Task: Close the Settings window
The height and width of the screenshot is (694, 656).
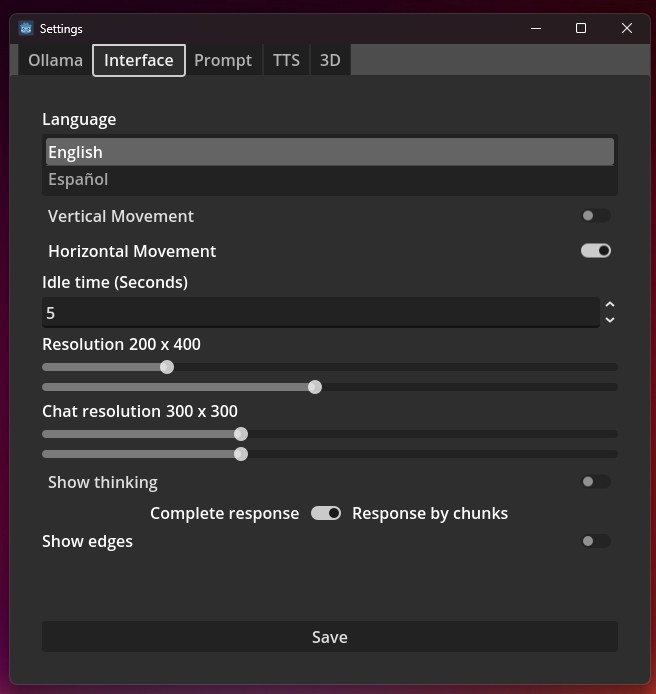Action: tap(626, 28)
